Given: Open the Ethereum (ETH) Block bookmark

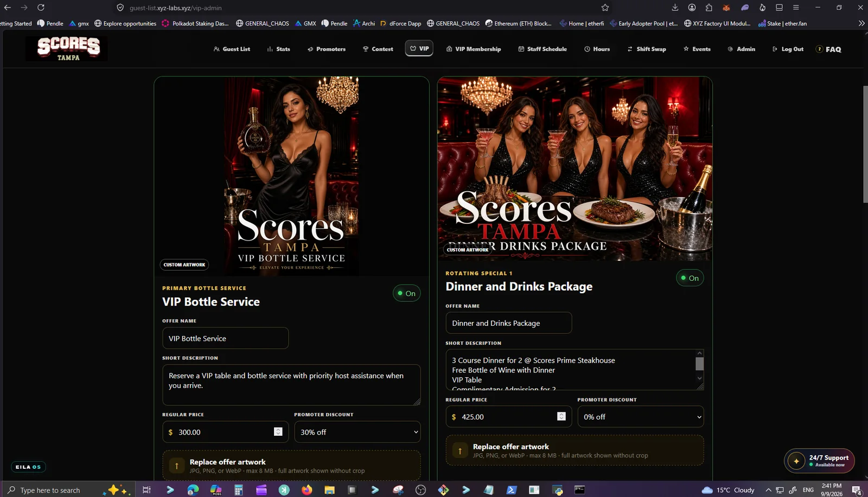Looking at the screenshot, I should pyautogui.click(x=518, y=23).
